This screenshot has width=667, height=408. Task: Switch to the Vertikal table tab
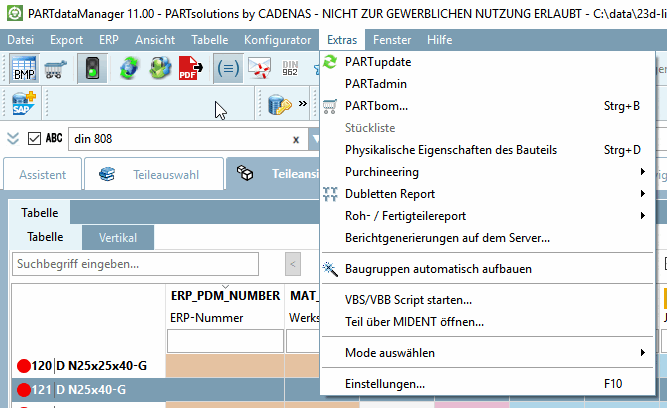118,237
